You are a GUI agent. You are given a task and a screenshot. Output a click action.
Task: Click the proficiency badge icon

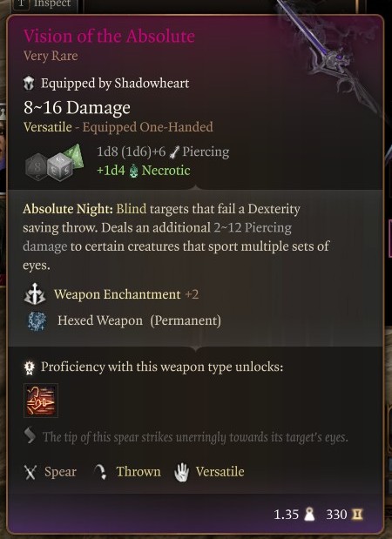(x=30, y=367)
